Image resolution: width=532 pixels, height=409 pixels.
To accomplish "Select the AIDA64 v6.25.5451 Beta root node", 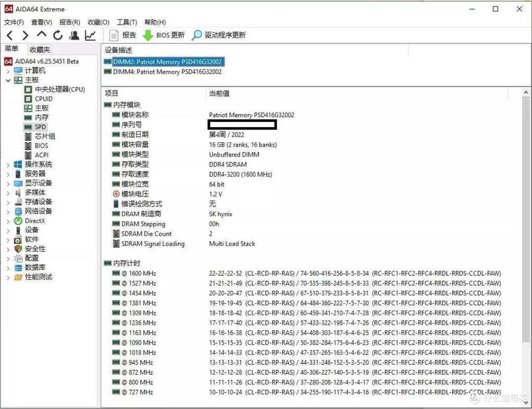I will pos(41,62).
